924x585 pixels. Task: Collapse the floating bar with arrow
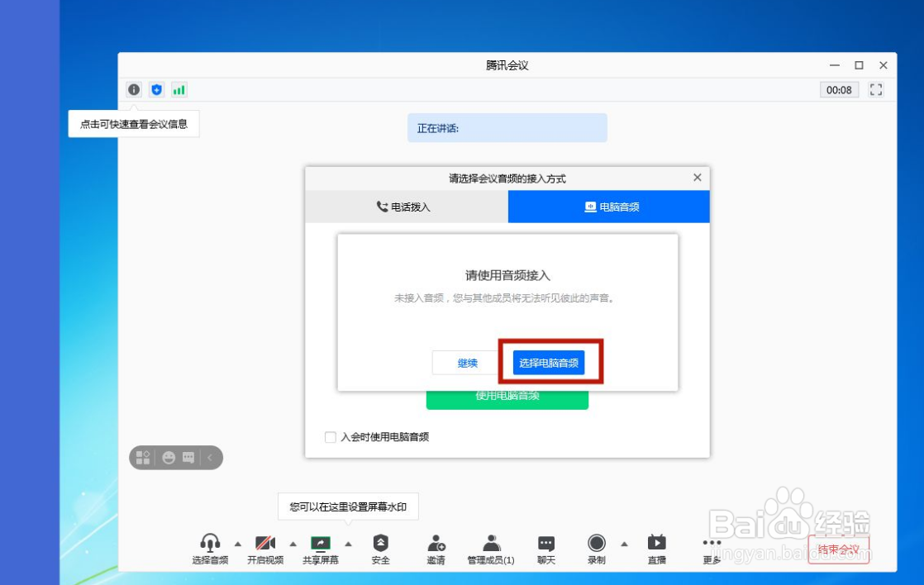click(x=210, y=458)
